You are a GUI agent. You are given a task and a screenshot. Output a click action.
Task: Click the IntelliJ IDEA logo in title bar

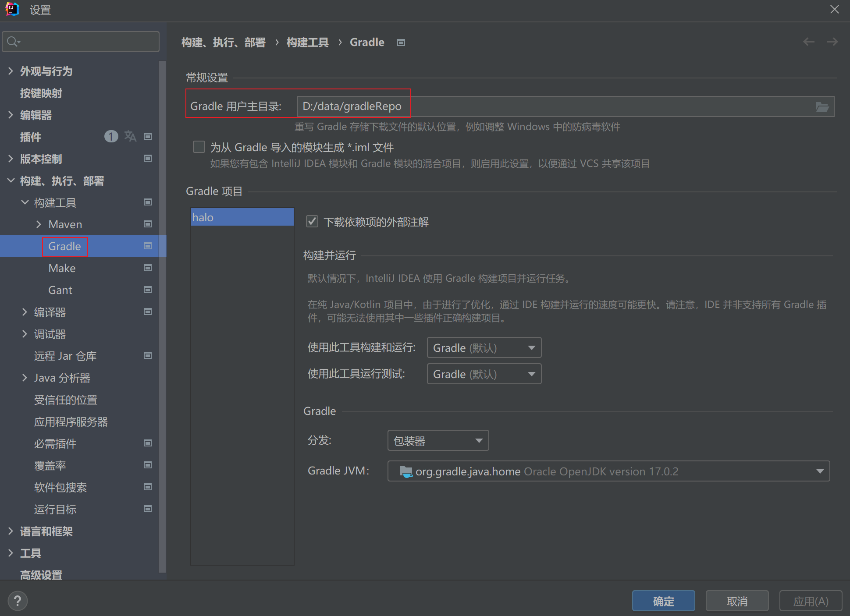pos(12,9)
